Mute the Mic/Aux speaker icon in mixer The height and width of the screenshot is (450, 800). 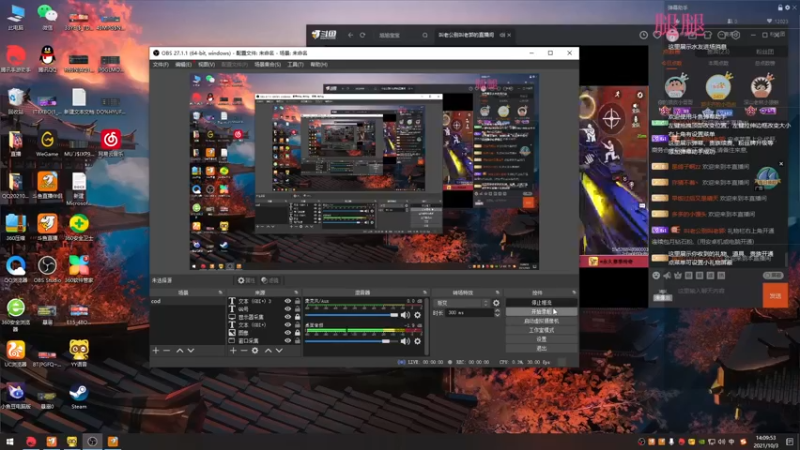click(x=405, y=315)
